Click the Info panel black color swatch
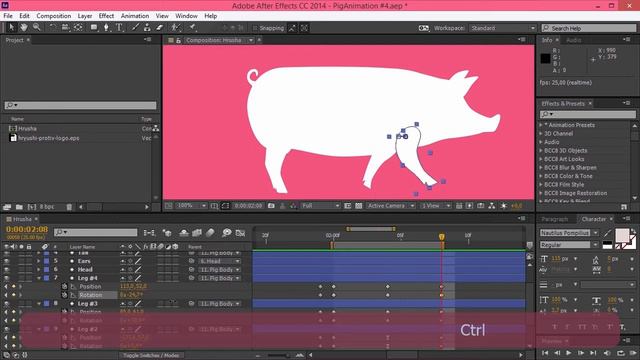 (x=545, y=58)
